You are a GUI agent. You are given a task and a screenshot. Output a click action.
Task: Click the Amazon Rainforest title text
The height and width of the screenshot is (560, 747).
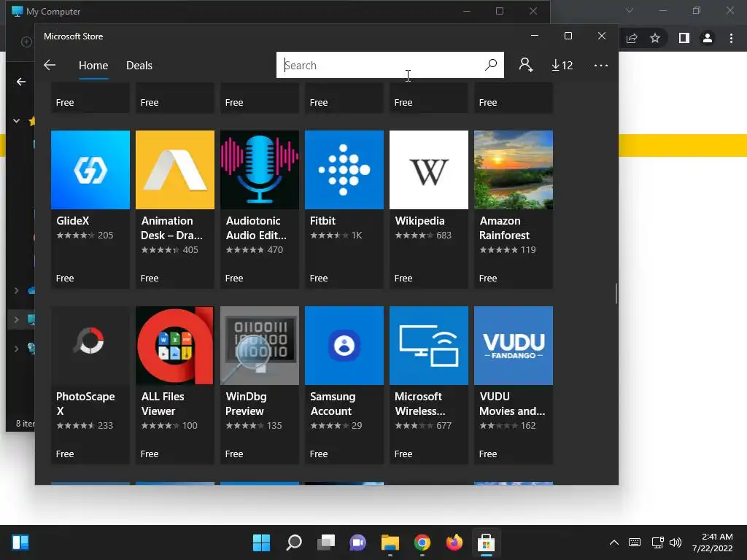[504, 227]
